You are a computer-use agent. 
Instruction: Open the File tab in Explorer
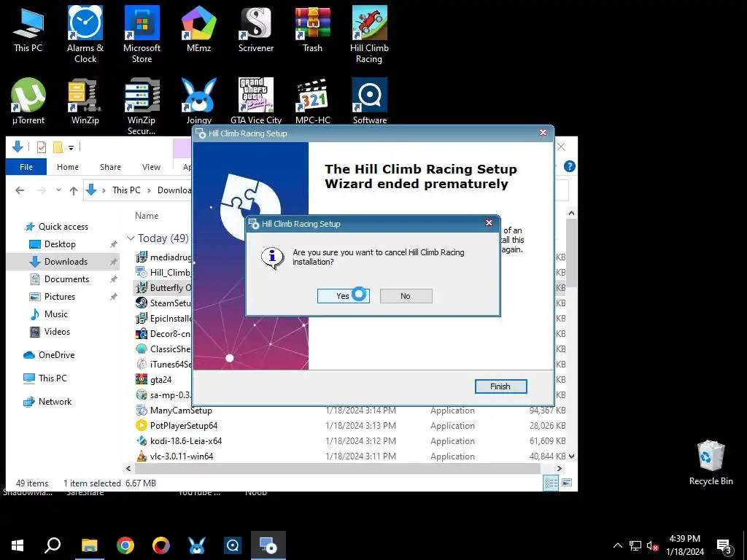click(x=26, y=167)
